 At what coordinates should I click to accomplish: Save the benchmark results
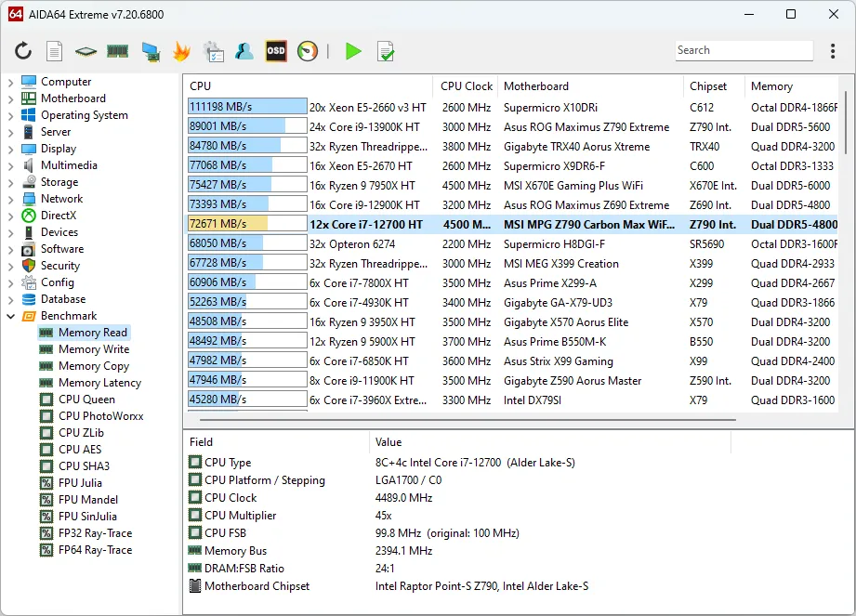[x=386, y=51]
